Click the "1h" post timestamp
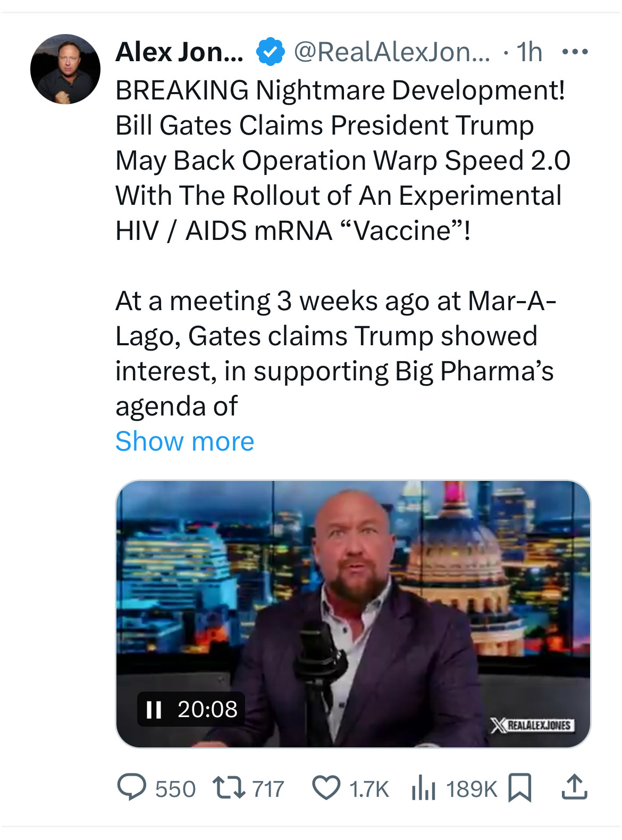Image resolution: width=622 pixels, height=840 pixels. tap(529, 52)
